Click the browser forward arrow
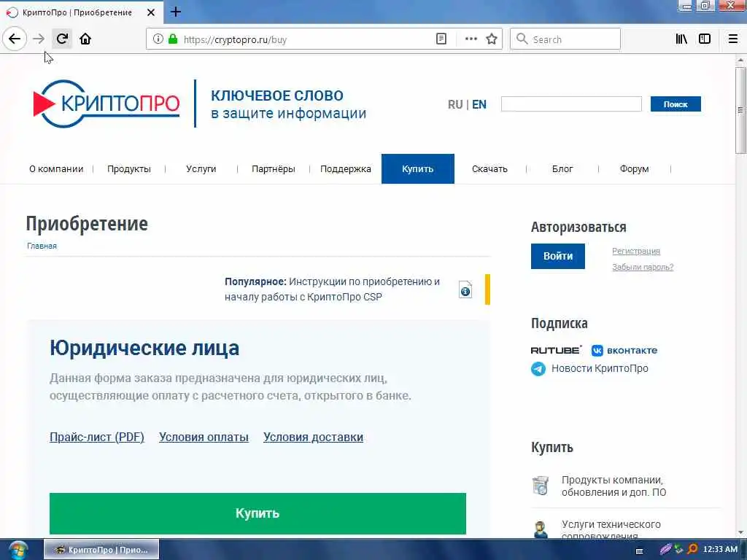This screenshot has height=560, width=747. 39,39
